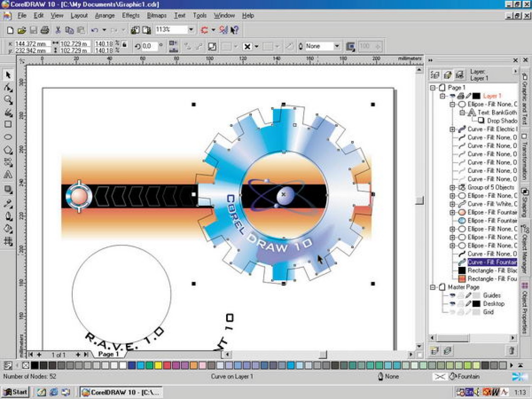
Task: Expand Group of 5 Objects node
Action: [x=453, y=187]
